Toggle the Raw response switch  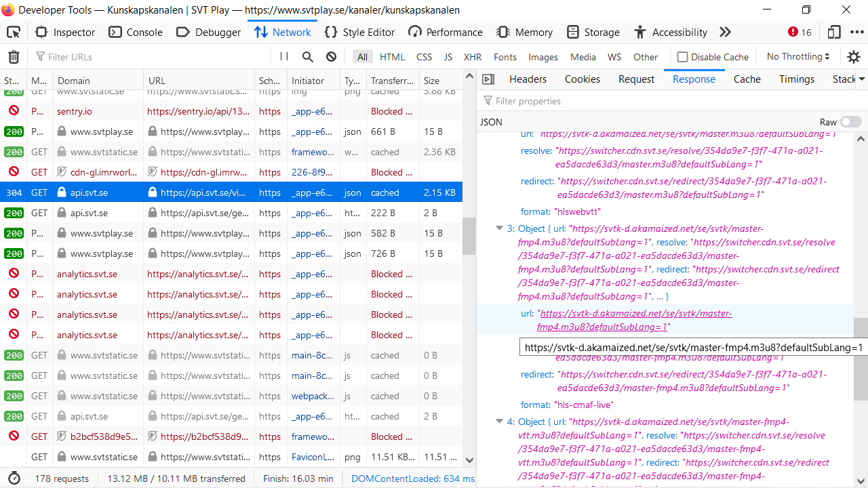[850, 122]
